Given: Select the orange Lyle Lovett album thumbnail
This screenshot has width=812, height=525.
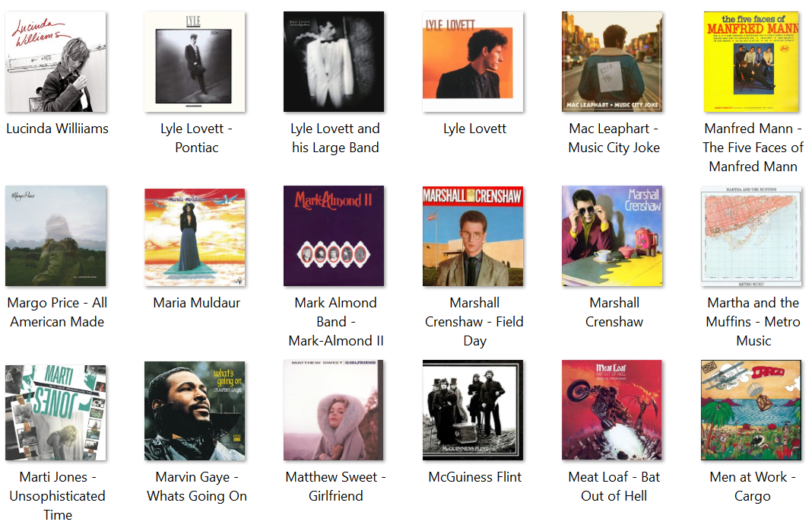Looking at the screenshot, I should [473, 62].
